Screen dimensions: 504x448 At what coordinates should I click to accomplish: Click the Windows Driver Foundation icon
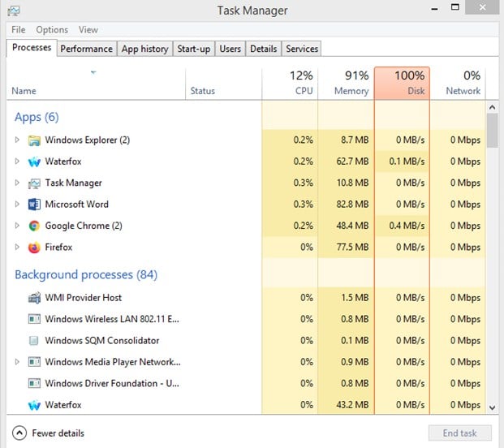pos(34,383)
